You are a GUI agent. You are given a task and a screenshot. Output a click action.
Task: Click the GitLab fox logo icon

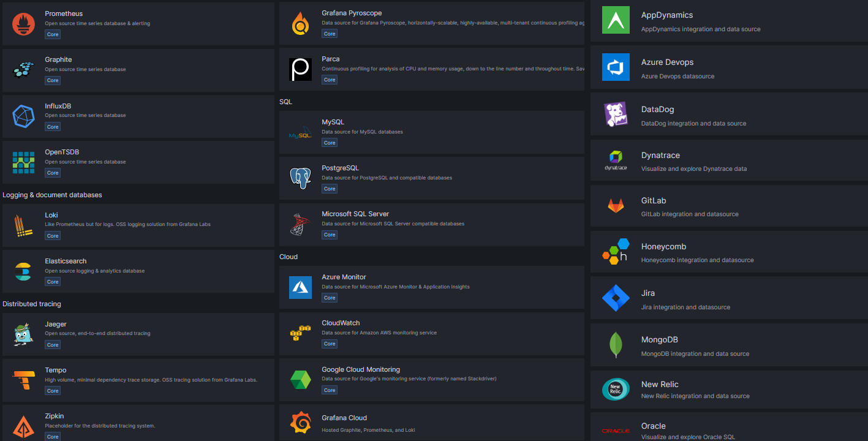616,205
